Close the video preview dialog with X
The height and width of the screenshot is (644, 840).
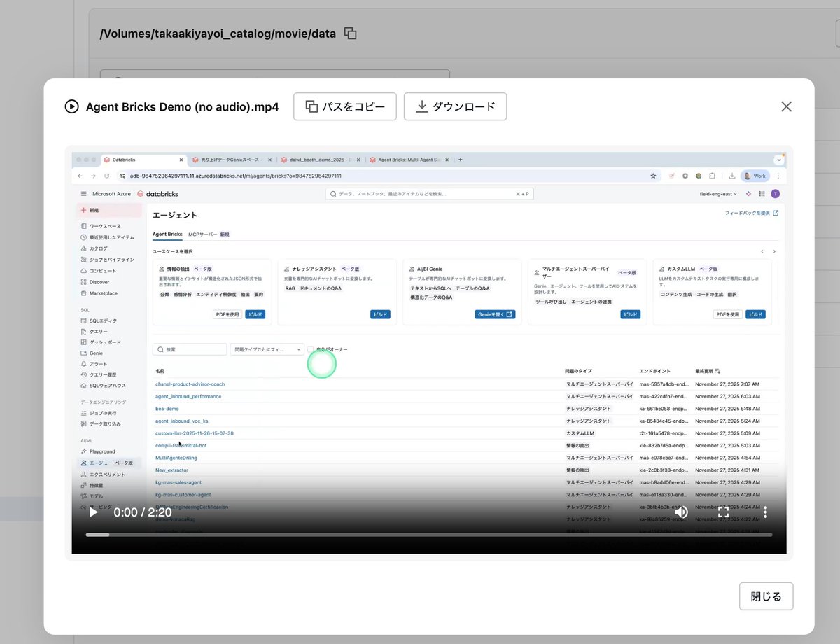click(x=786, y=106)
